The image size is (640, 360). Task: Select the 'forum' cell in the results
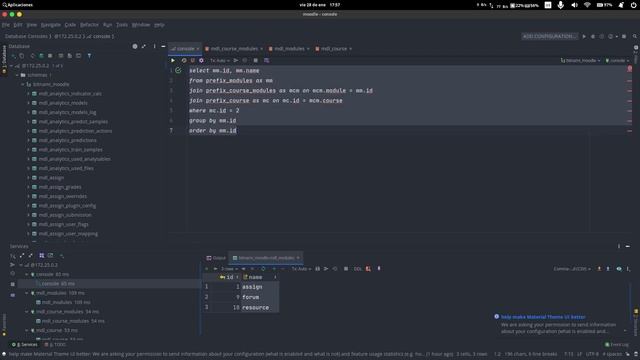click(260, 297)
